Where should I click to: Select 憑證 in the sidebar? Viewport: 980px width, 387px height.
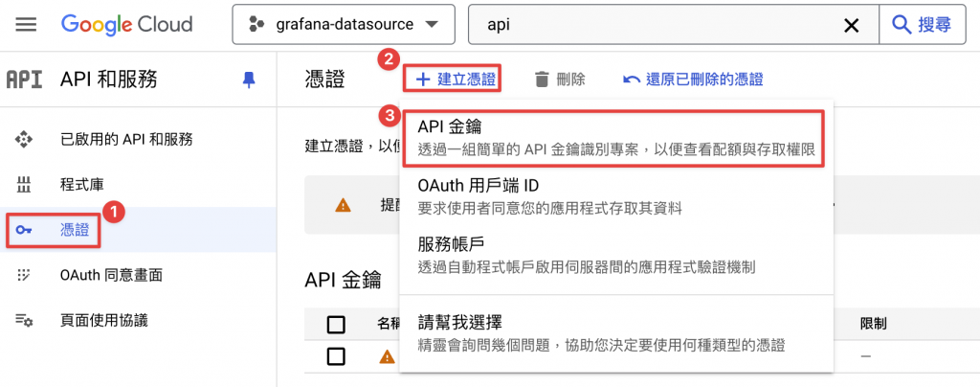point(75,230)
